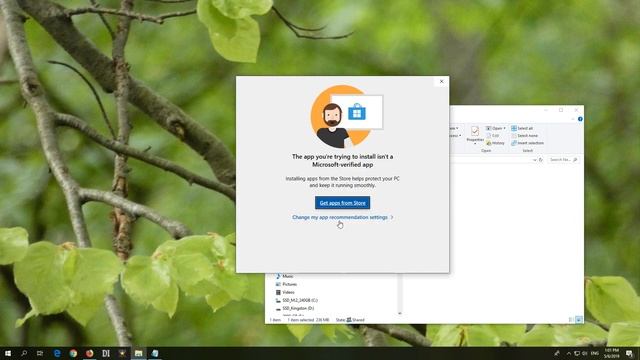This screenshot has height=360, width=640.
Task: Open the DI app on the taskbar
Action: (106, 353)
